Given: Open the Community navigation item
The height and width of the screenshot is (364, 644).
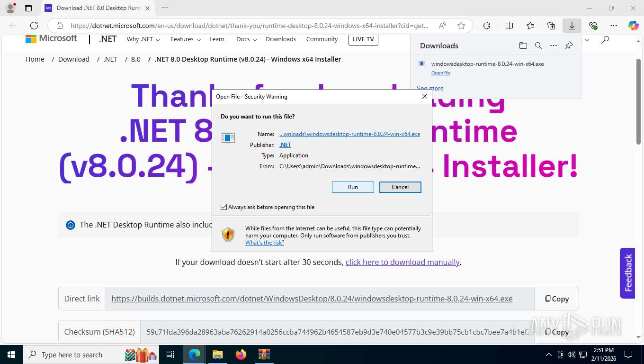Looking at the screenshot, I should pyautogui.click(x=322, y=39).
